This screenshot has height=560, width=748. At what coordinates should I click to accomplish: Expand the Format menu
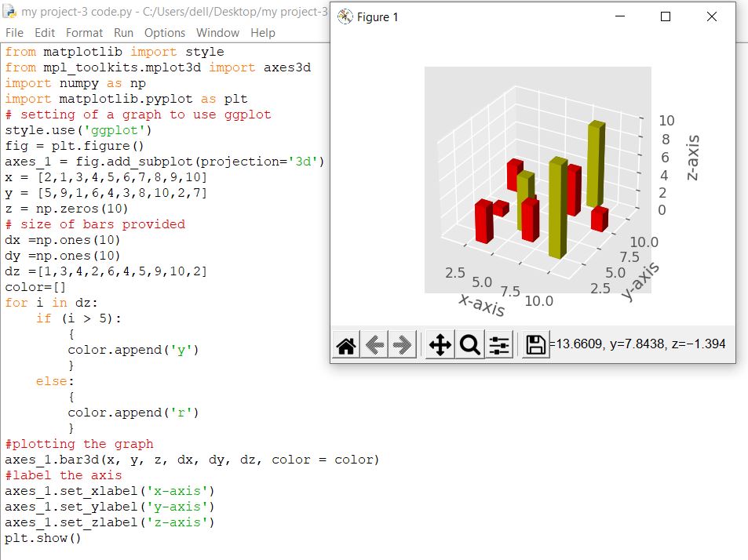click(84, 33)
